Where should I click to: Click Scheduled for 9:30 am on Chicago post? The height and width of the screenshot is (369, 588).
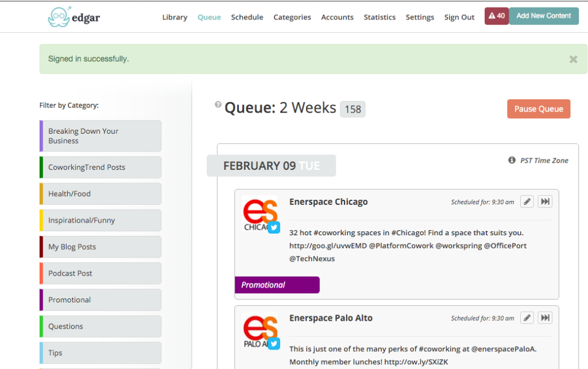[482, 202]
